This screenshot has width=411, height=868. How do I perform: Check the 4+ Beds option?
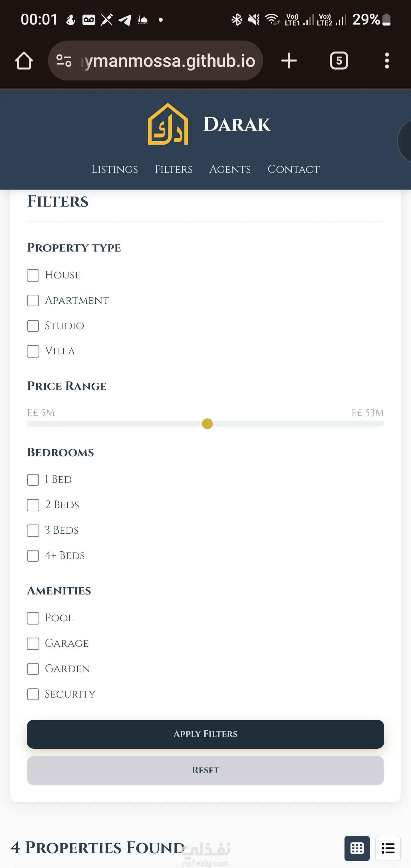[33, 556]
